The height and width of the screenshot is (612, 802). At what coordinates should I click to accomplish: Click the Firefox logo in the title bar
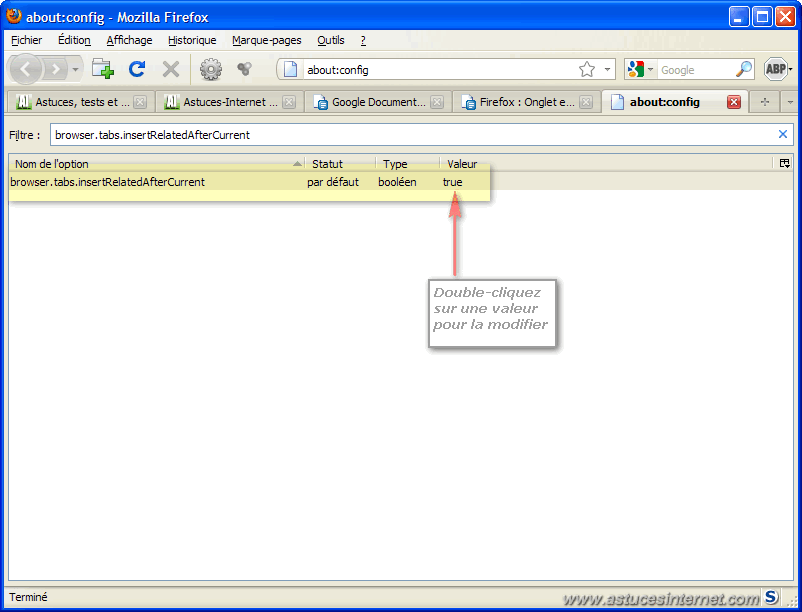14,16
